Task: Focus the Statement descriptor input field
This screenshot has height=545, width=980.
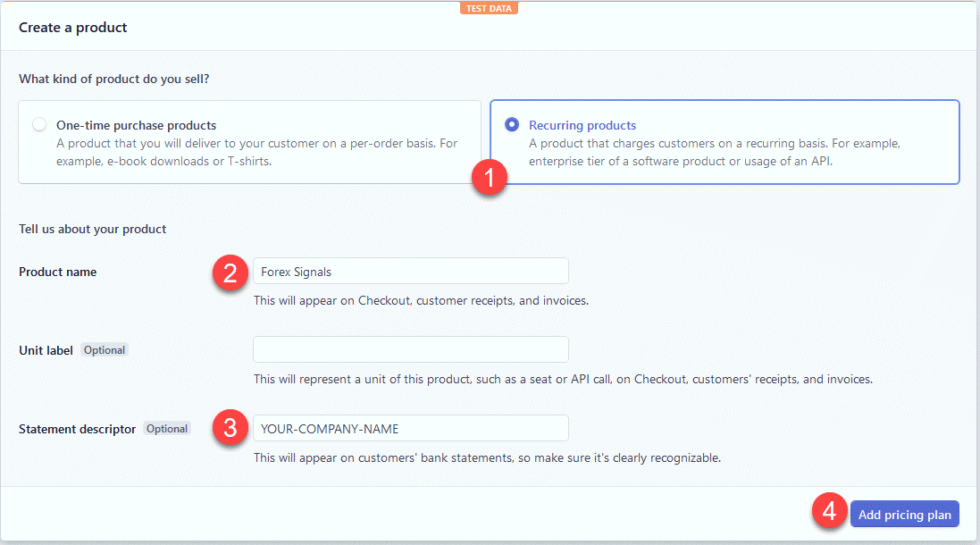Action: (411, 428)
